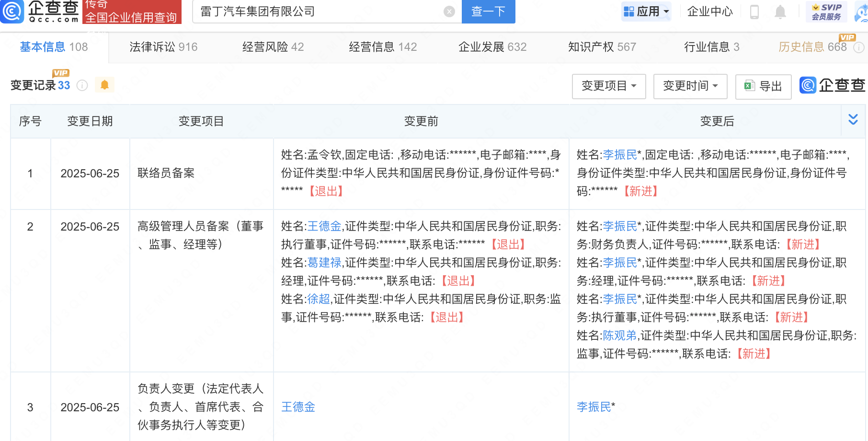Go to 企业中心
Image resolution: width=868 pixels, height=441 pixels.
click(x=710, y=12)
